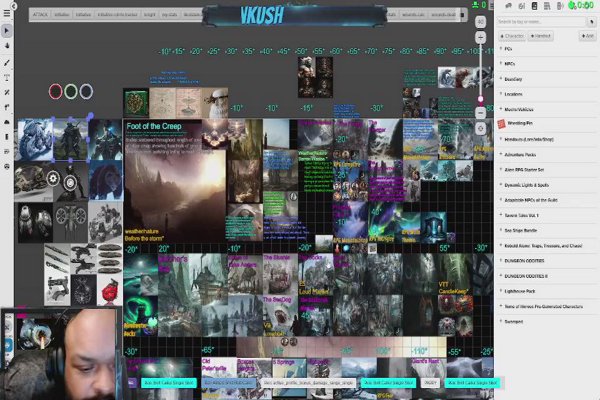Click the green circle token
The image size is (600, 400).
coord(71,91)
